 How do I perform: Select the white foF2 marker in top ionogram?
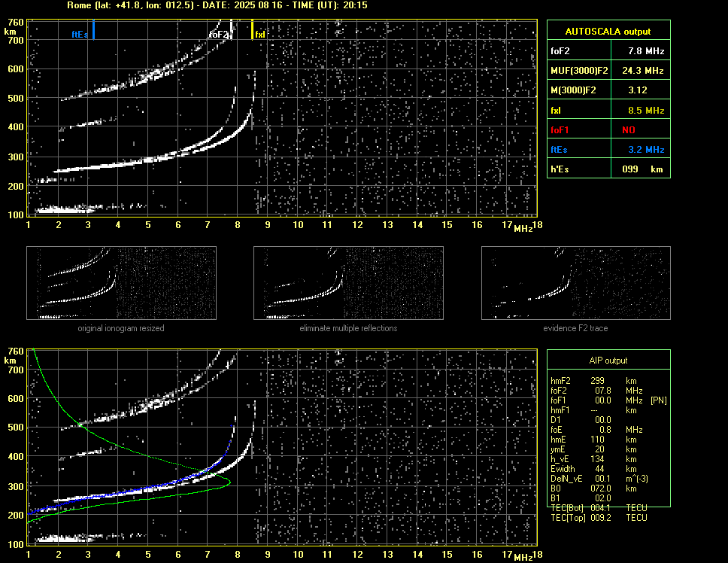(x=231, y=29)
